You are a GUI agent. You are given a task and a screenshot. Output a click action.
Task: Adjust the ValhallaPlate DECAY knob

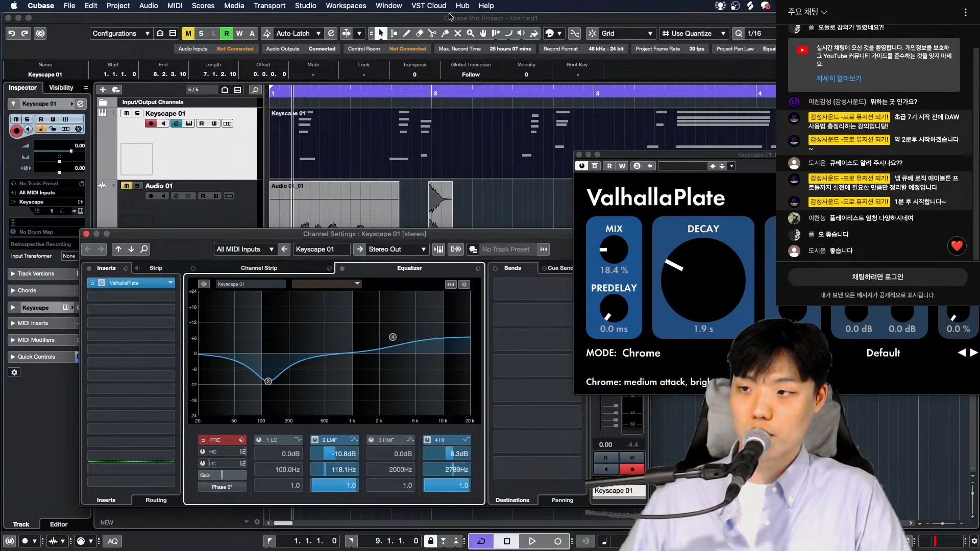[703, 280]
